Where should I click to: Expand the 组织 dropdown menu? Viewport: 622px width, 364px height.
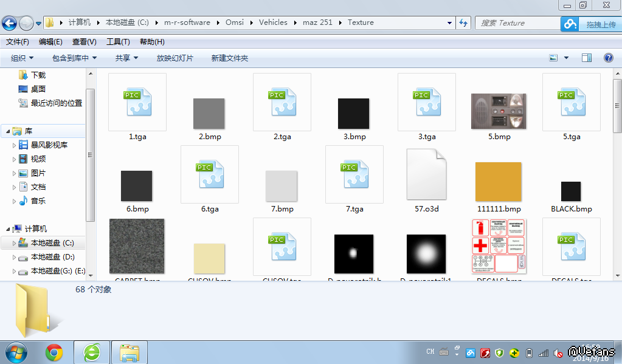click(22, 58)
